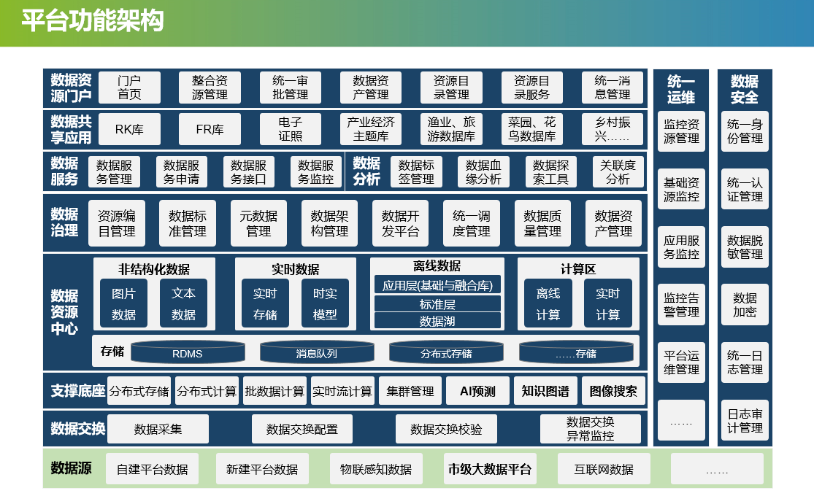Screen dimensions: 814x504
Task: Click the 物联感知数据 box
Action: pyautogui.click(x=376, y=469)
